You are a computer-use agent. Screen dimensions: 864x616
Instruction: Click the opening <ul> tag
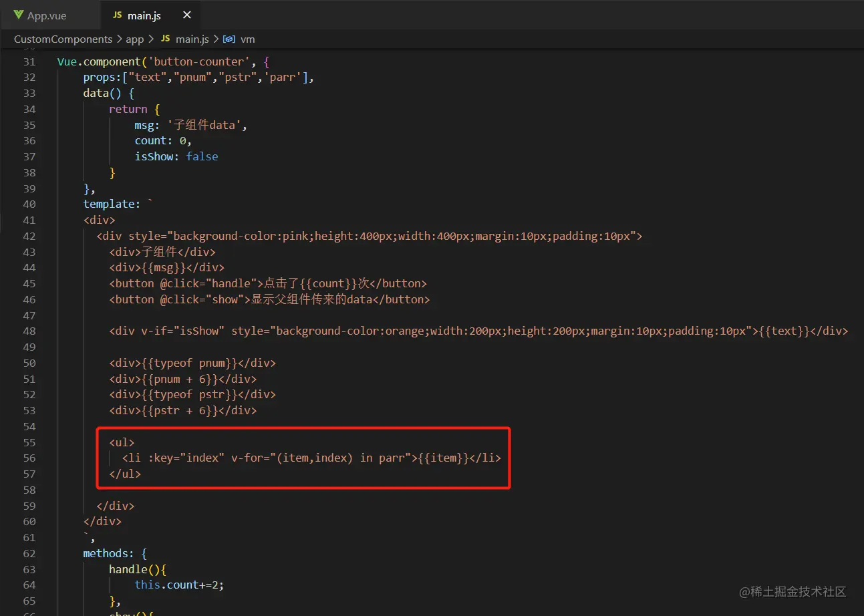122,442
